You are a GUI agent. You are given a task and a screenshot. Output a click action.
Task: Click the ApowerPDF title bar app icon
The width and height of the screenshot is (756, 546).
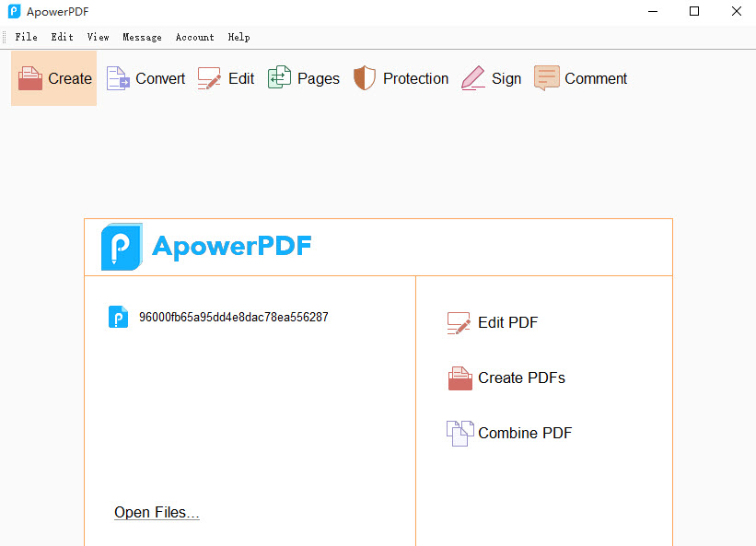coord(15,11)
